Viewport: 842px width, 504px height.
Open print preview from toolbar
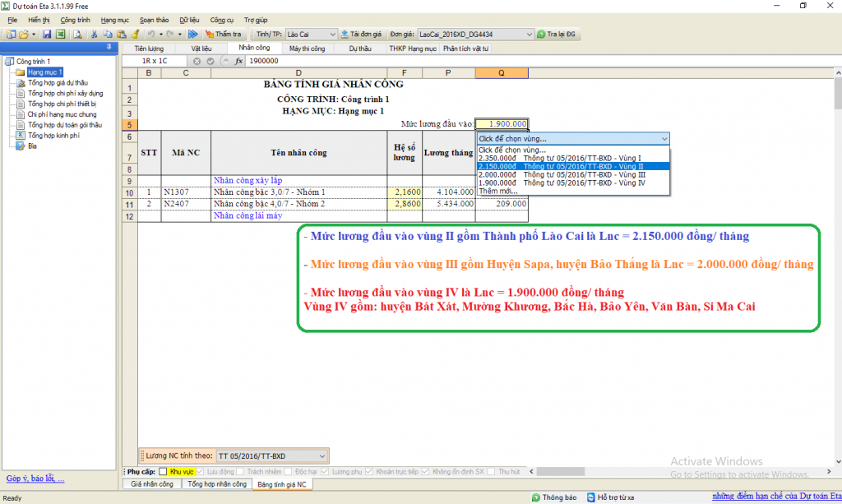coord(76,35)
